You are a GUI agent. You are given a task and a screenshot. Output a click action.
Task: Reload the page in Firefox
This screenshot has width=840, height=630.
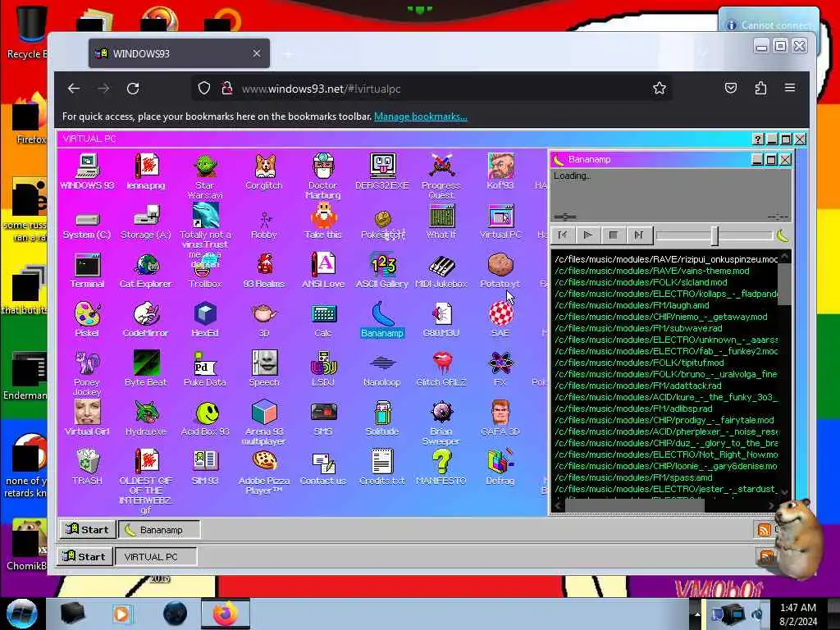[x=133, y=89]
